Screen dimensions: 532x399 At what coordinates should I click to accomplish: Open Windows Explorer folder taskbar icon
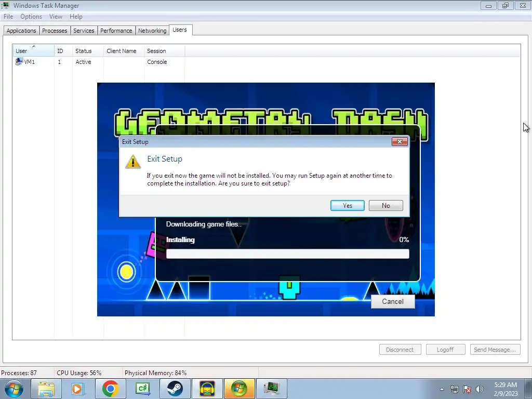click(x=46, y=389)
